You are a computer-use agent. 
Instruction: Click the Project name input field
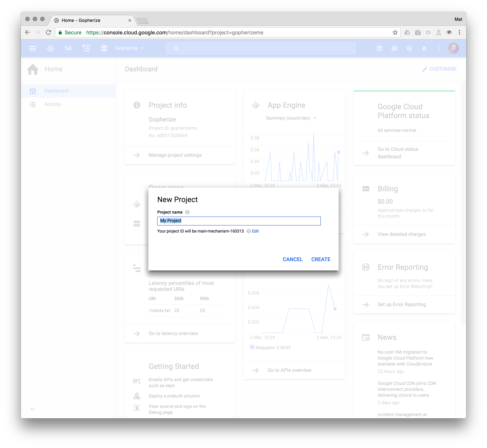(x=239, y=221)
